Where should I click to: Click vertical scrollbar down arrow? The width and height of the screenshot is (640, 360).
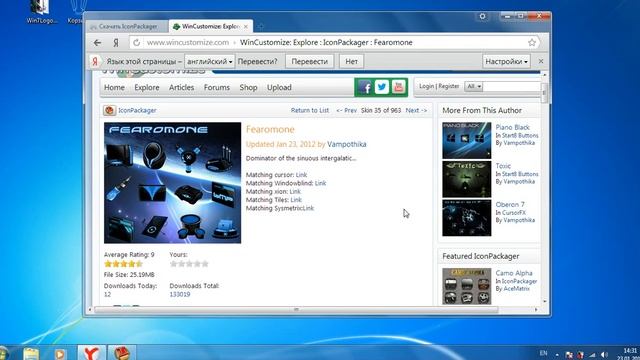[x=544, y=301]
